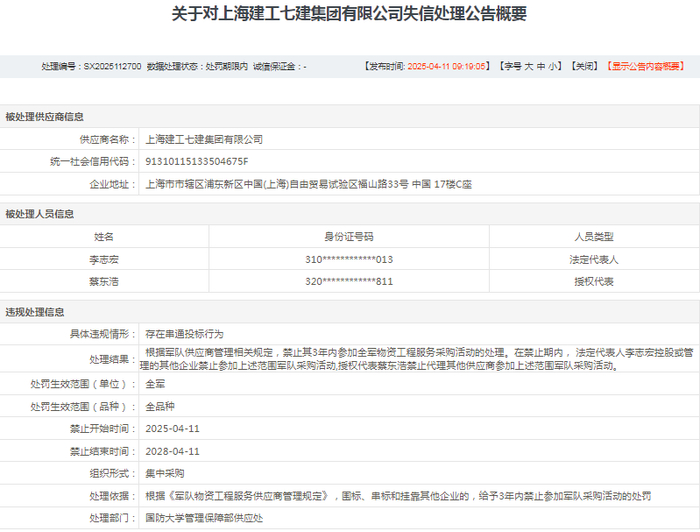Viewport: 700px width, 532px height.
Task: Set font size to small (小)
Action: tap(553, 66)
